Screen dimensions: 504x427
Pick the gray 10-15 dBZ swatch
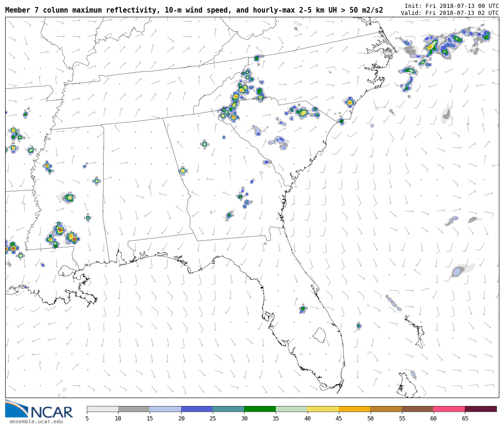coord(133,409)
